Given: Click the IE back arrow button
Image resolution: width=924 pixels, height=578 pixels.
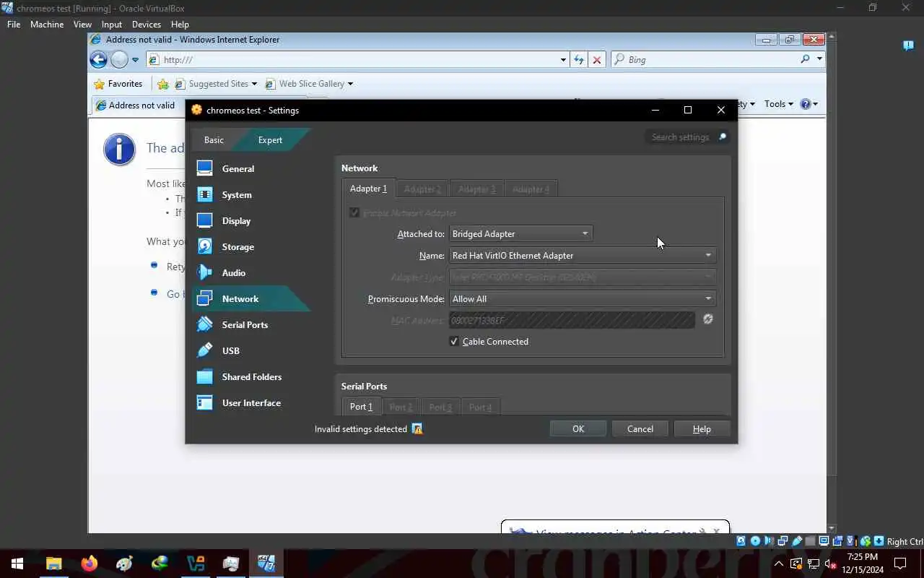Looking at the screenshot, I should 98,60.
